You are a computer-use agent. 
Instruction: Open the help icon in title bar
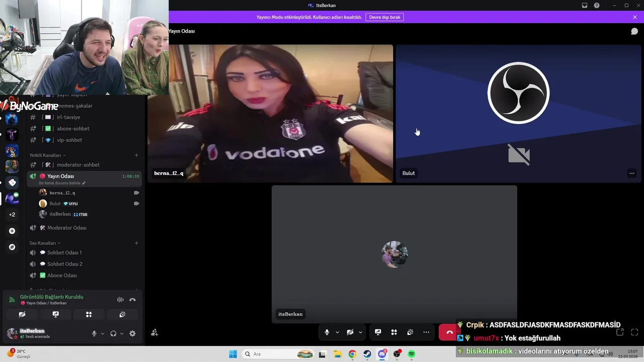click(597, 6)
